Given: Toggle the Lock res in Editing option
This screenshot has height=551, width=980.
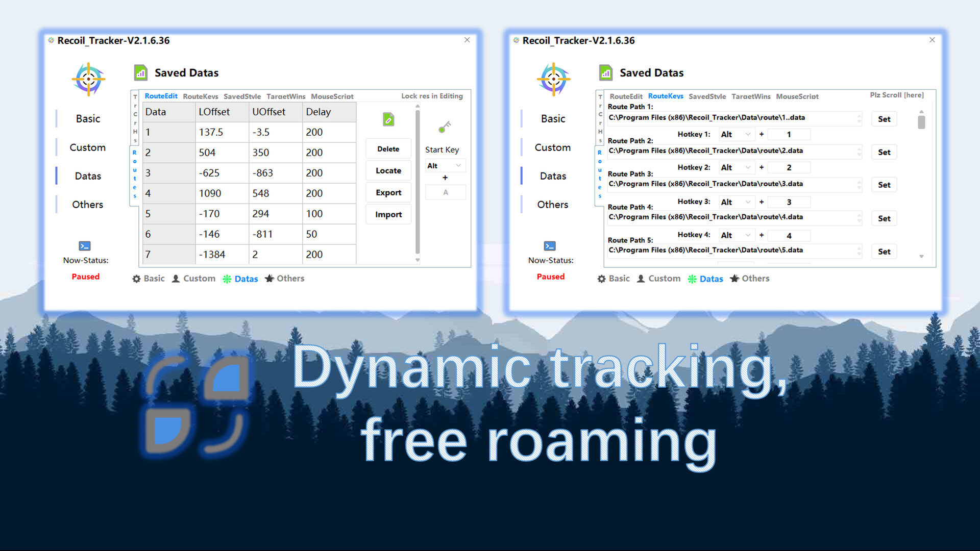Looking at the screenshot, I should [432, 96].
